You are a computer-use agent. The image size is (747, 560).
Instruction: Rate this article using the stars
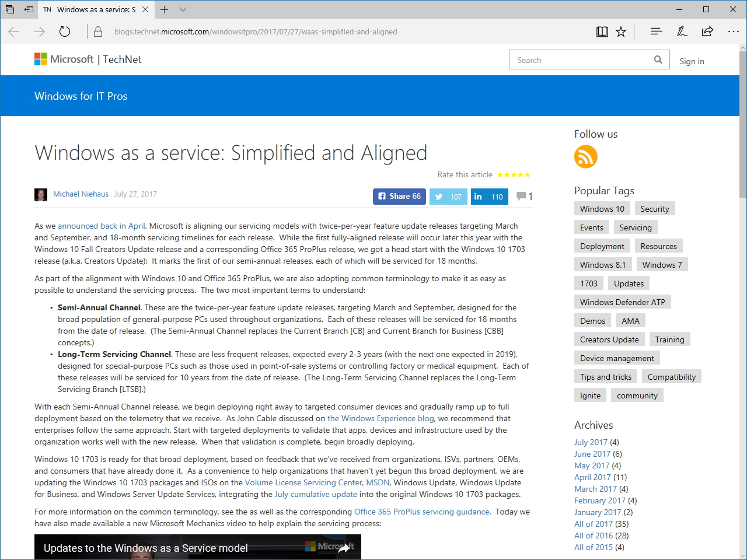(514, 174)
